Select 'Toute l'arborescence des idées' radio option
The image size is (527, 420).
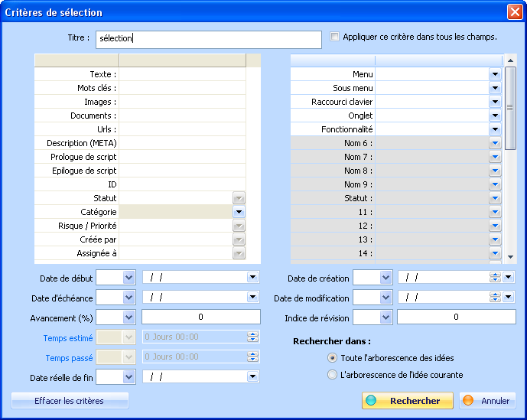(332, 358)
